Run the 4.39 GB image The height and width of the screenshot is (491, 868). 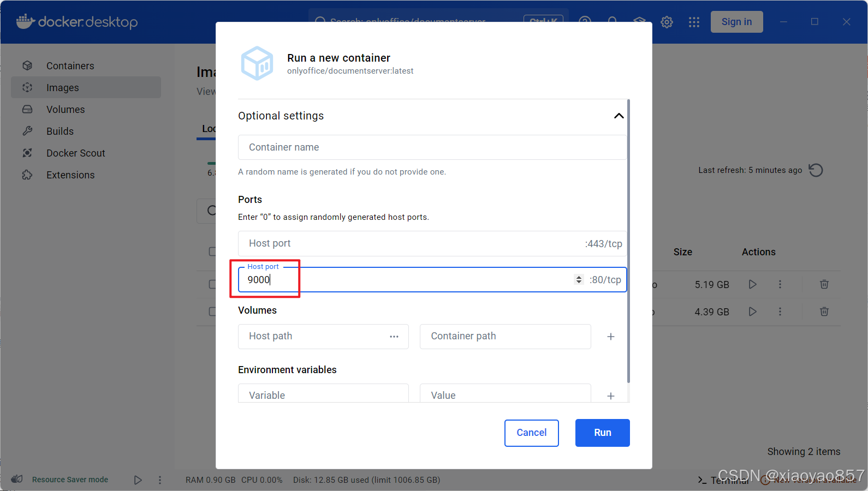tap(752, 312)
